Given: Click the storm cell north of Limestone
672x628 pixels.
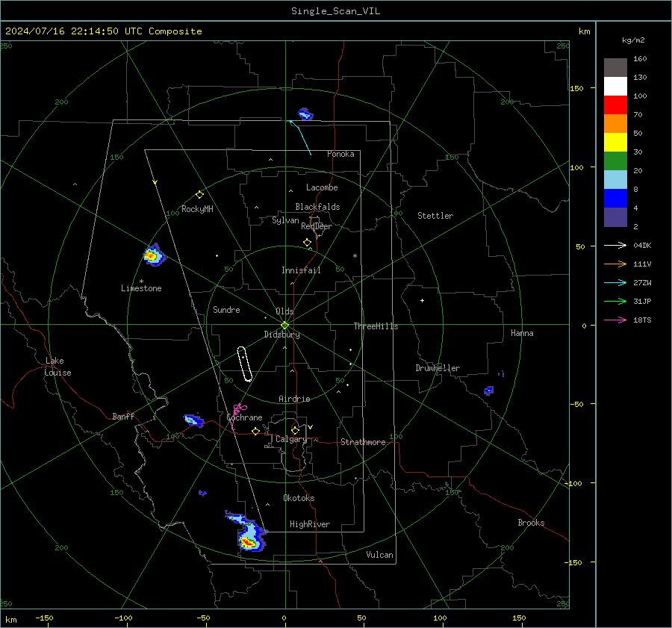Looking at the screenshot, I should [x=153, y=255].
